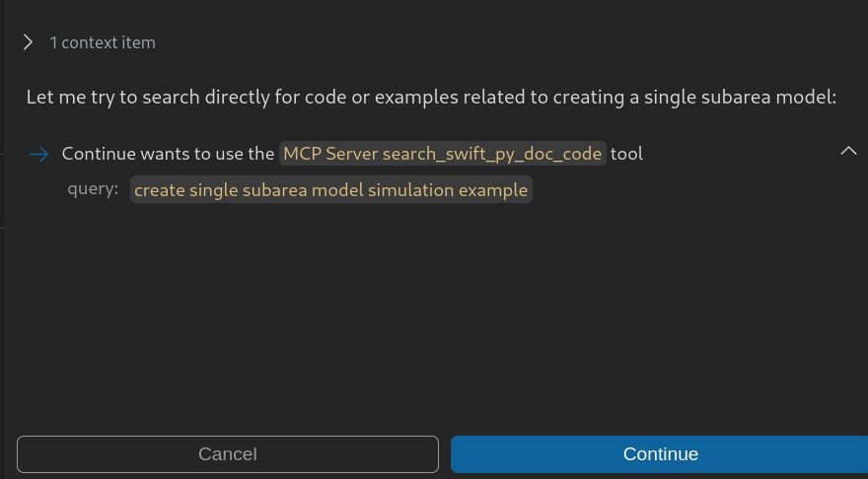Click the "query:" parameter label
The height and width of the screenshot is (479, 868).
(93, 189)
